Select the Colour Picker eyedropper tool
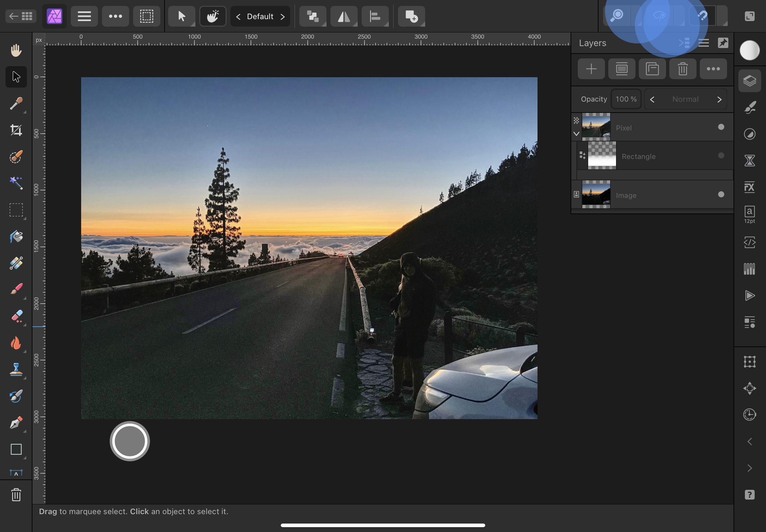 tap(16, 103)
